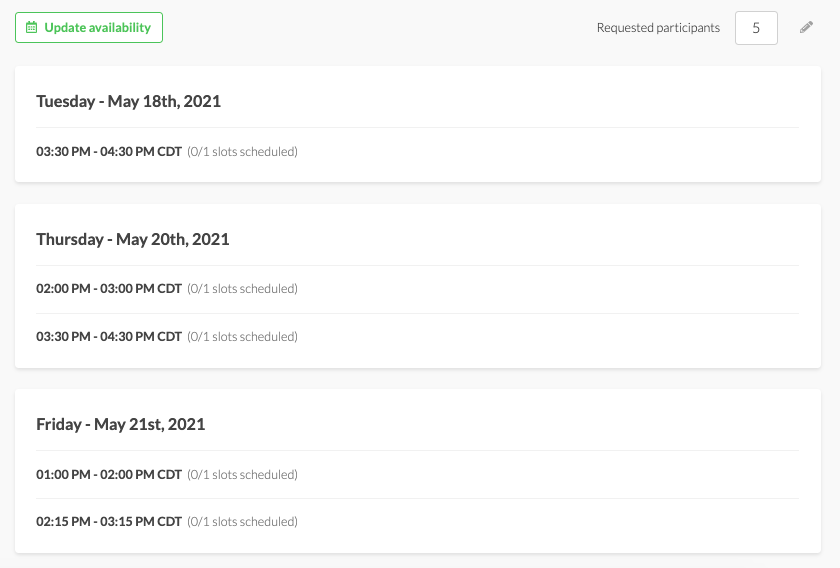Click the Requested participants label
This screenshot has width=840, height=568.
tap(658, 28)
